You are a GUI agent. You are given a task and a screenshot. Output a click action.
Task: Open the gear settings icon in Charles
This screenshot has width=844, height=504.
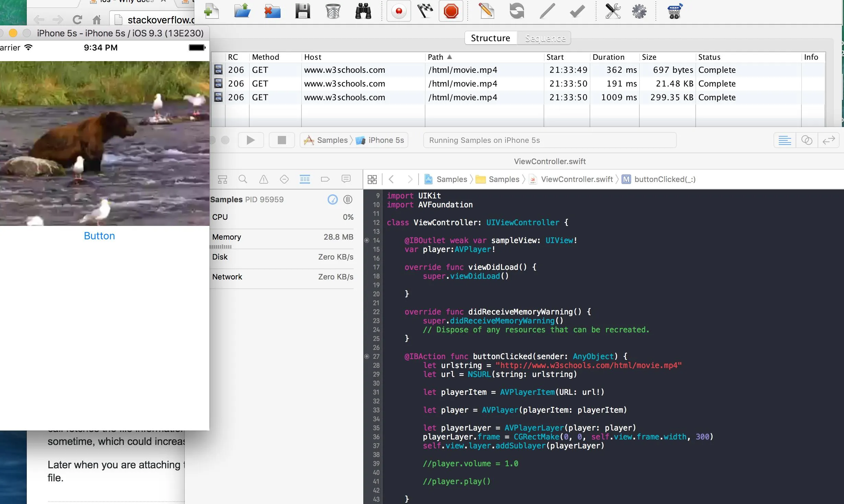[639, 12]
